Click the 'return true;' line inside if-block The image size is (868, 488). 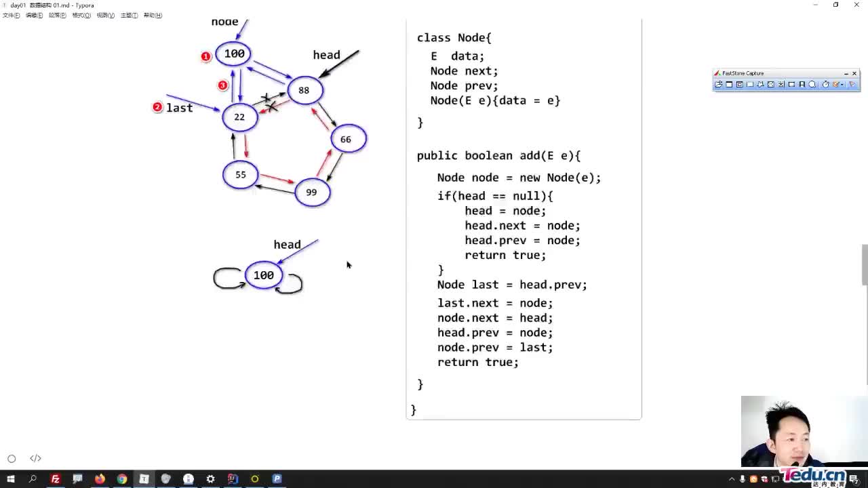(x=505, y=256)
